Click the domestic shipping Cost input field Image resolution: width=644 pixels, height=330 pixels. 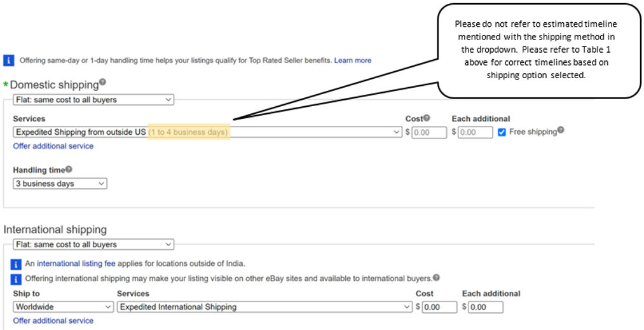[x=429, y=132]
